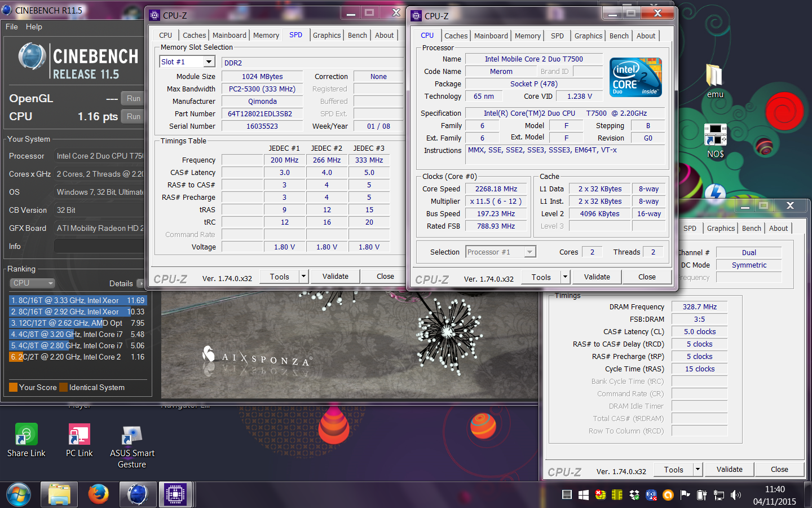Screen dimensions: 812x508
Task: Click the touchpad tray icon
Action: [567, 495]
